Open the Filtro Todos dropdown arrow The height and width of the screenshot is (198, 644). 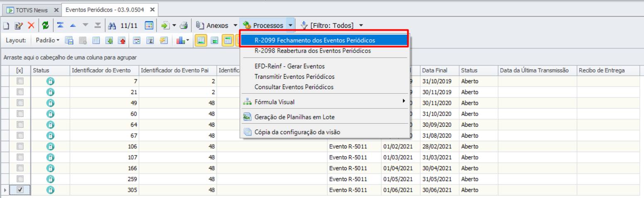point(361,26)
